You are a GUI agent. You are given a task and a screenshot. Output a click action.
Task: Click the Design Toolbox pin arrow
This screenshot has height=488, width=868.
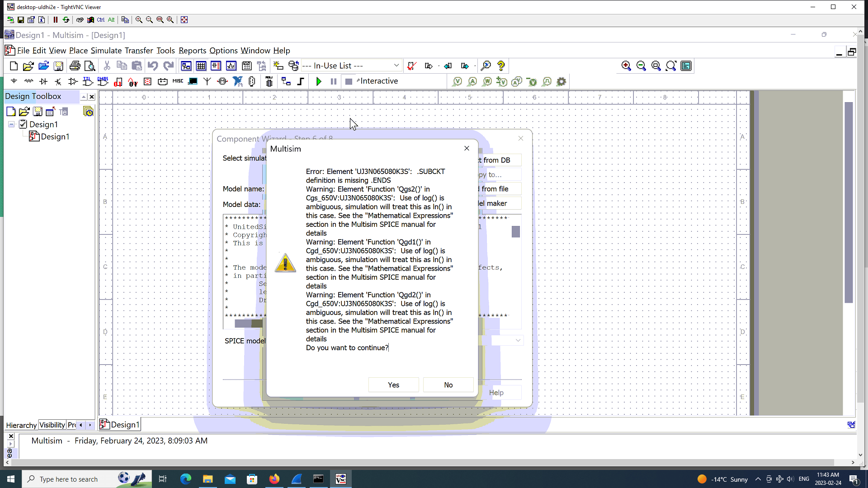[84, 97]
